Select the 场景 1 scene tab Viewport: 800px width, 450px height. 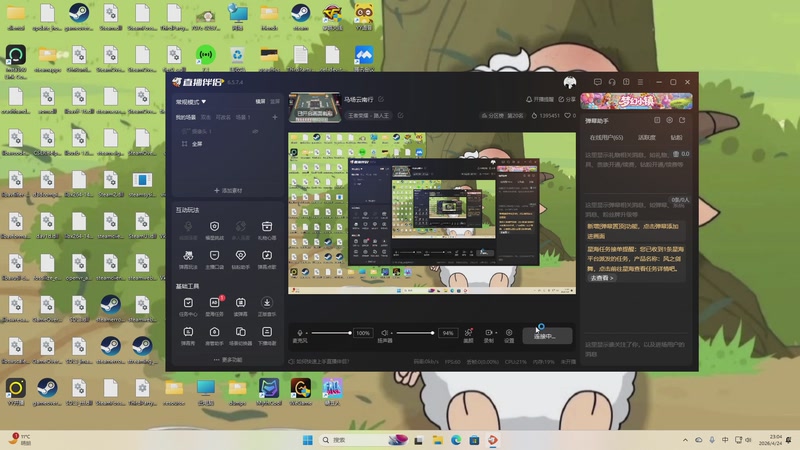tap(243, 117)
